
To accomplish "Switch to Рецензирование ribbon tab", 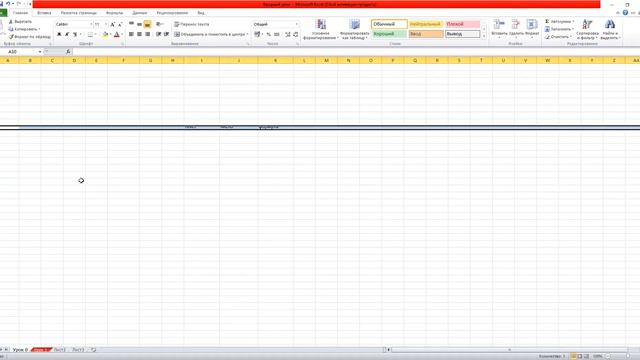I will 172,13.
